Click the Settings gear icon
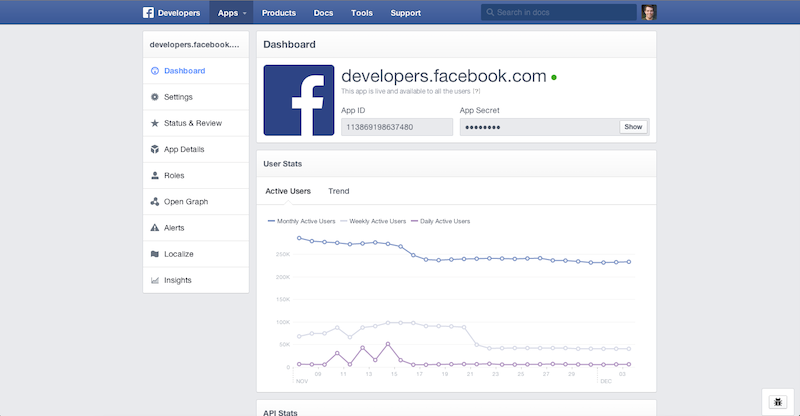This screenshot has width=800, height=416. point(155,97)
